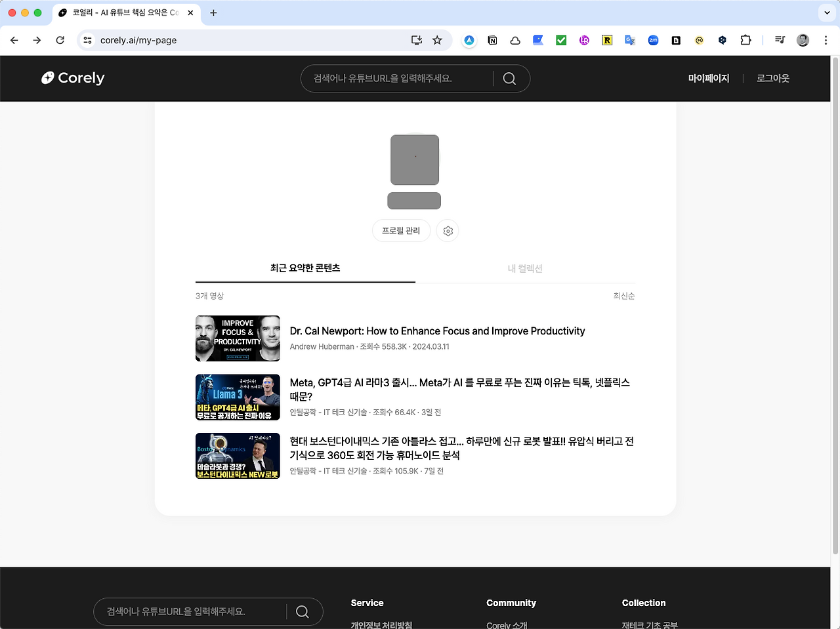Open the settings gear next to 프로필 관리

coord(448,231)
